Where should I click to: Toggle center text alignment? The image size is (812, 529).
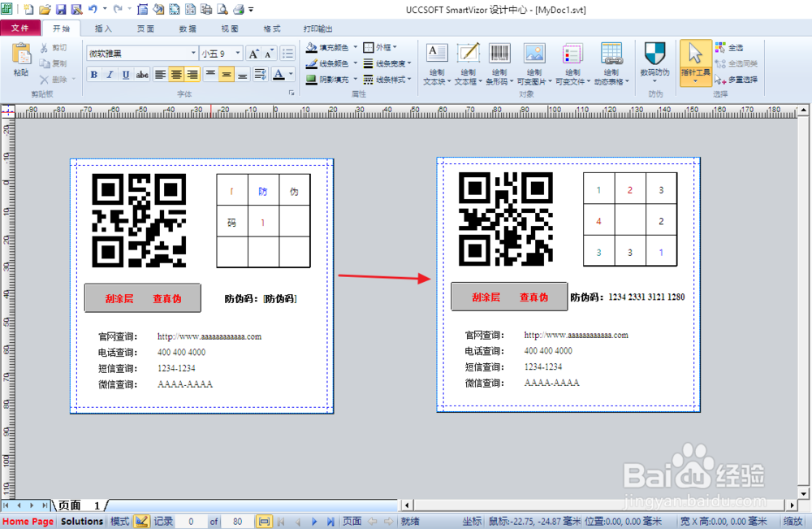176,75
